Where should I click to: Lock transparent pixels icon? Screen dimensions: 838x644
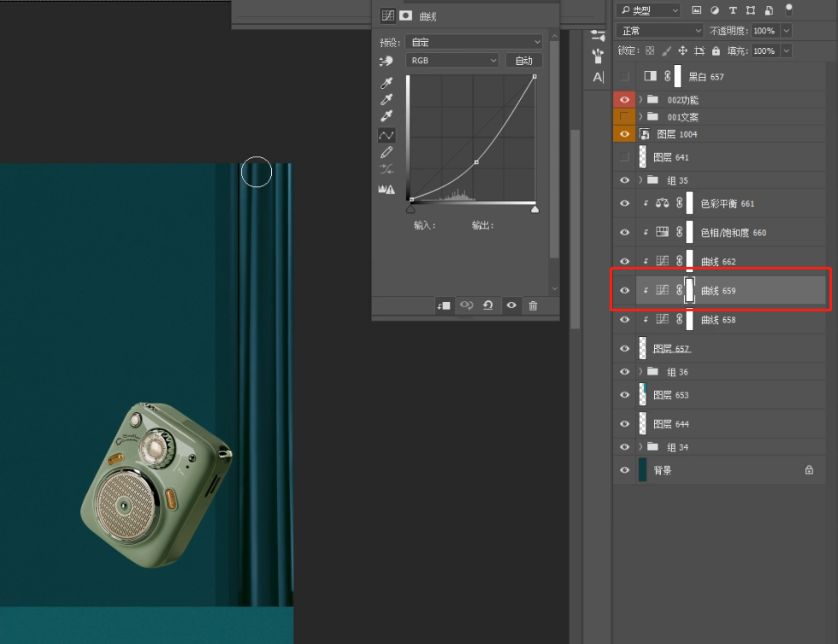click(x=650, y=50)
